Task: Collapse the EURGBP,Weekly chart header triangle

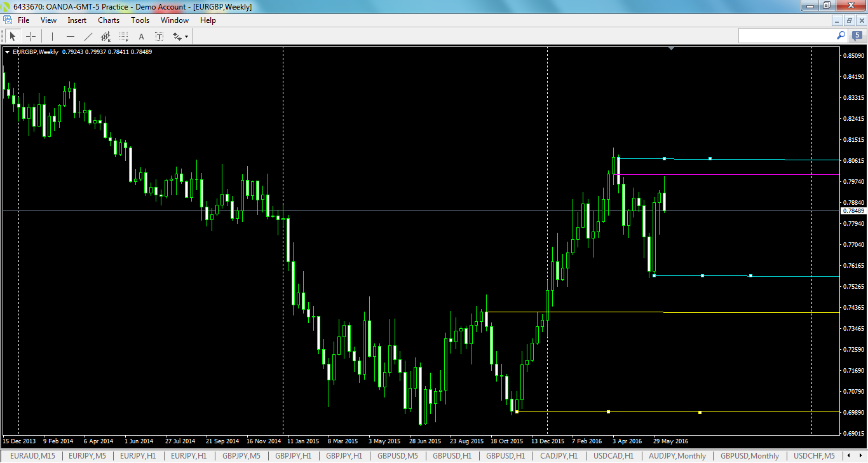Action: 6,52
